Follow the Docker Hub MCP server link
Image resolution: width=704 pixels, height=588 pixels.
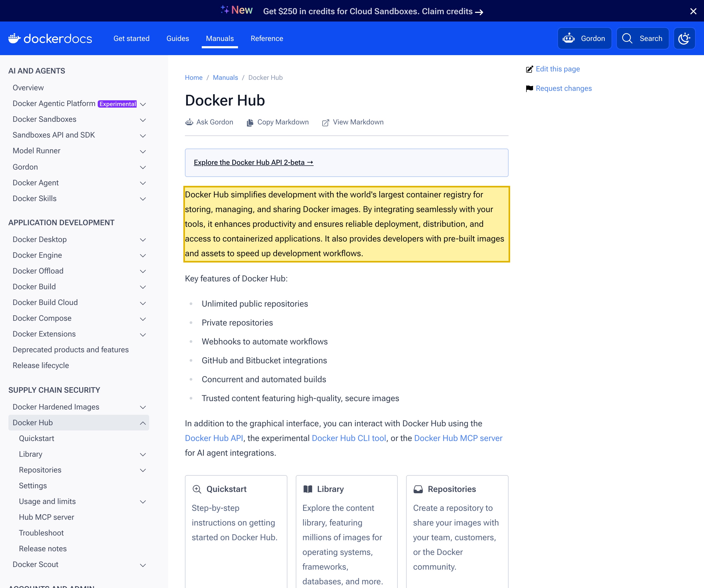coord(458,438)
